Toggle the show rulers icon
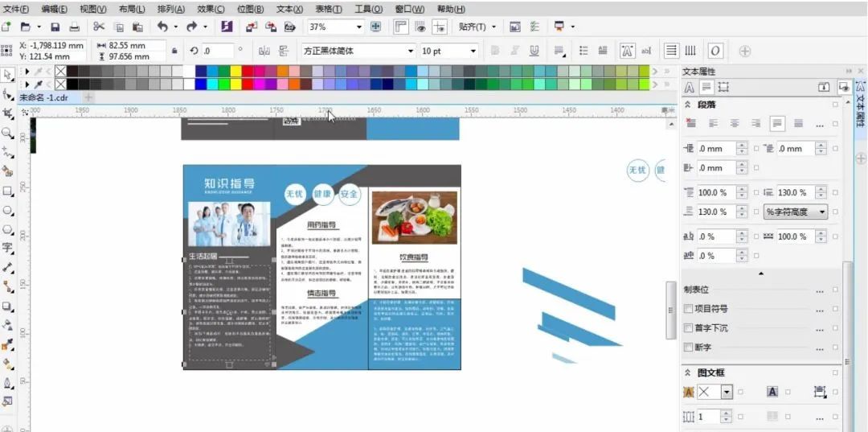The width and height of the screenshot is (868, 432). pyautogui.click(x=401, y=27)
